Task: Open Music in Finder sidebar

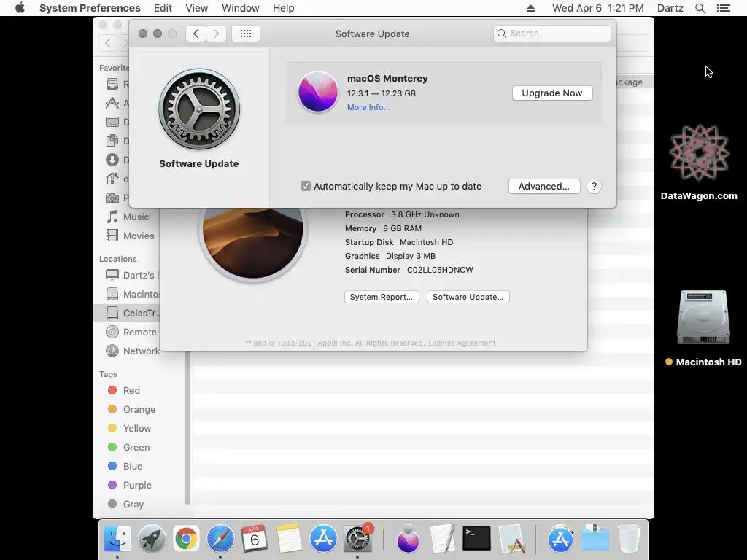Action: pyautogui.click(x=127, y=217)
